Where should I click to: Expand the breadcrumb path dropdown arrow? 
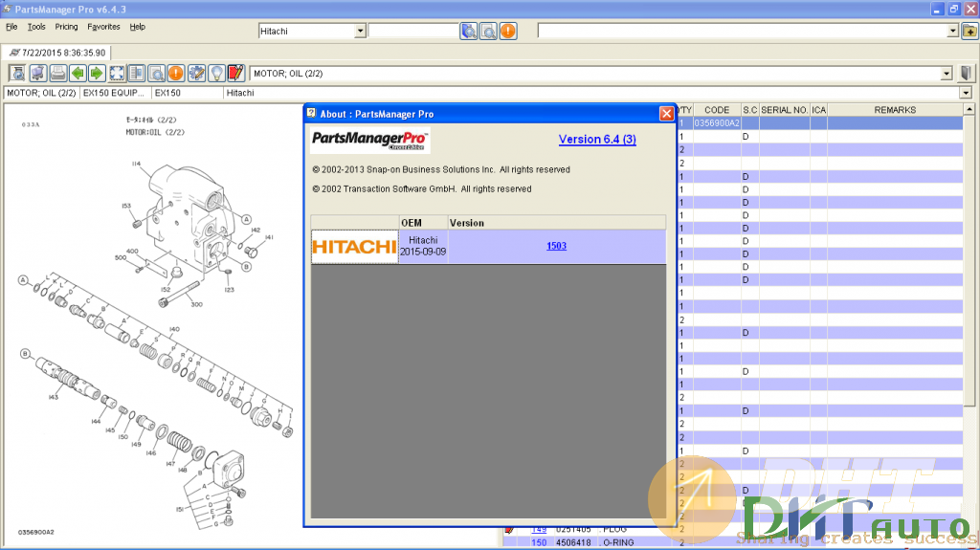point(965,93)
